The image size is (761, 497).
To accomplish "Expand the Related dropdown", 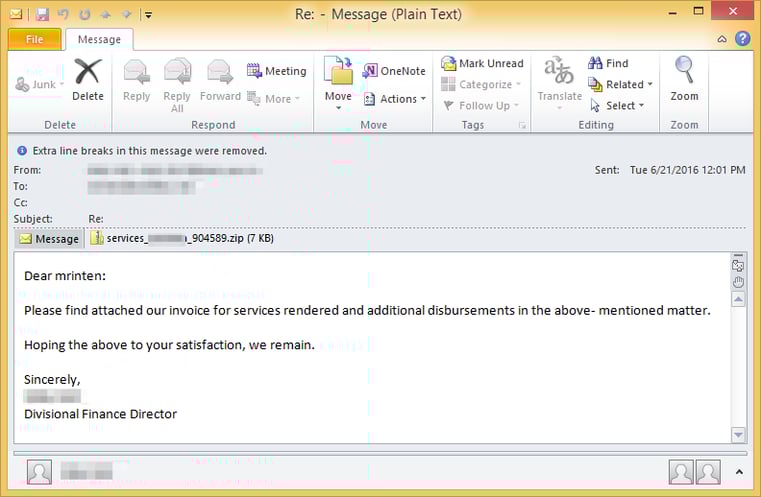I will [x=621, y=85].
